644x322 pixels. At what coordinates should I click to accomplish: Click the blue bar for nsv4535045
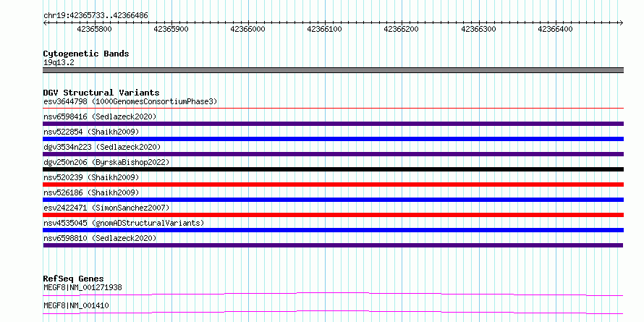[x=334, y=230]
